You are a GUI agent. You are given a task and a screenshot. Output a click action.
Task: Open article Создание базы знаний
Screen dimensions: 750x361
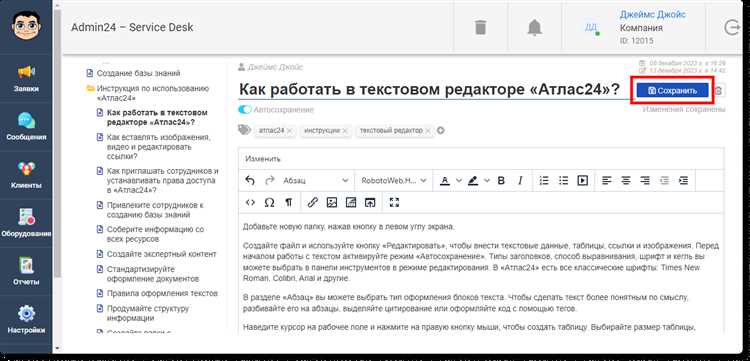(138, 73)
